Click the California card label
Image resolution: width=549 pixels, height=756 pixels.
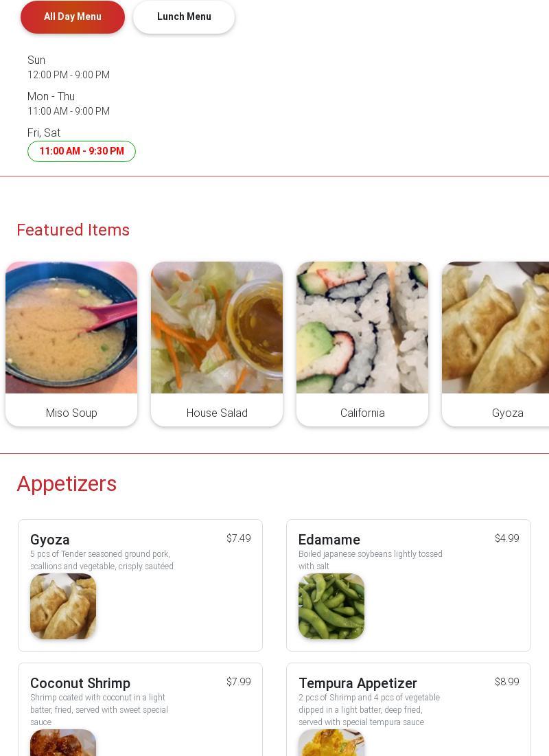pyautogui.click(x=362, y=413)
